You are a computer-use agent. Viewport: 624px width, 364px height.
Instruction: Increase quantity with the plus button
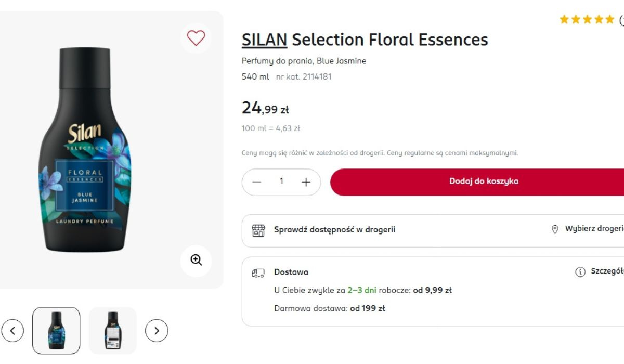click(306, 182)
